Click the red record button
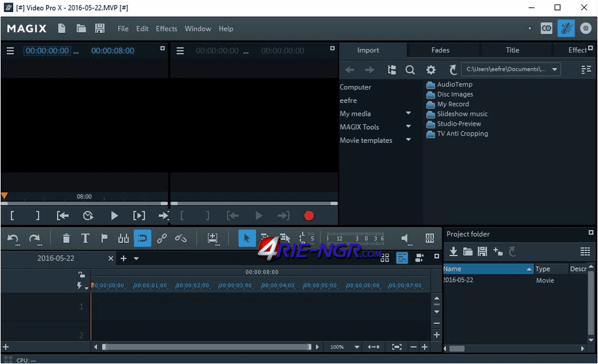 point(309,216)
